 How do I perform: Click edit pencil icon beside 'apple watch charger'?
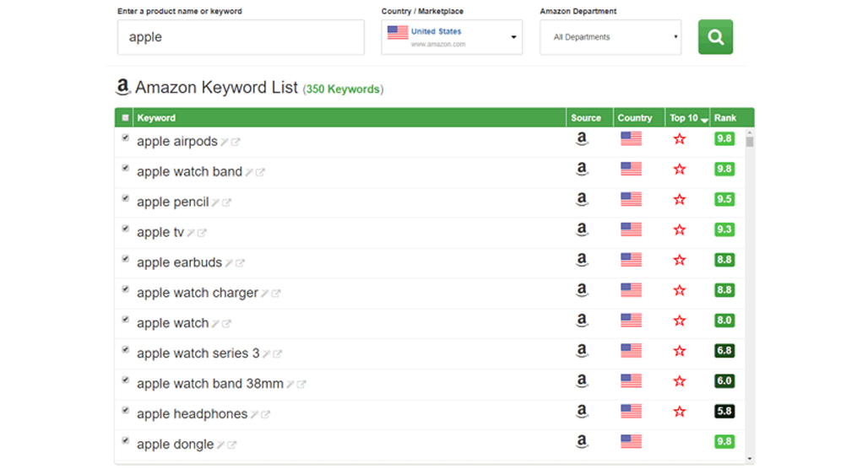[264, 294]
